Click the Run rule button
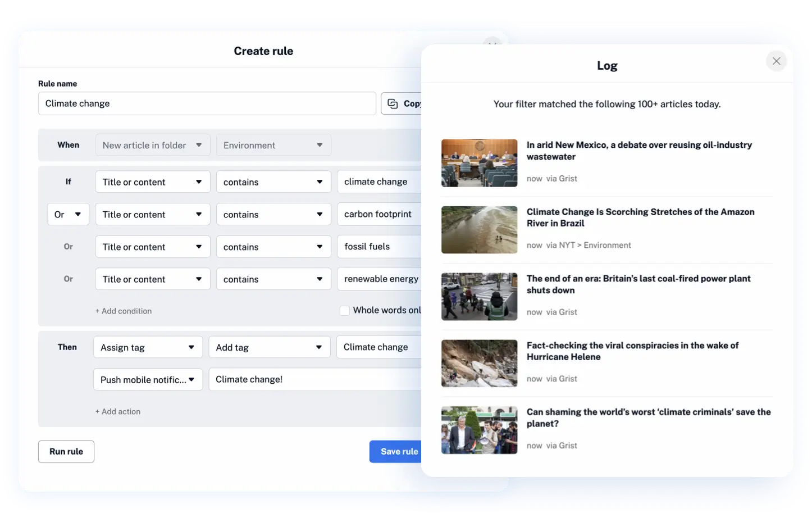This screenshot has width=812, height=522. [x=66, y=452]
